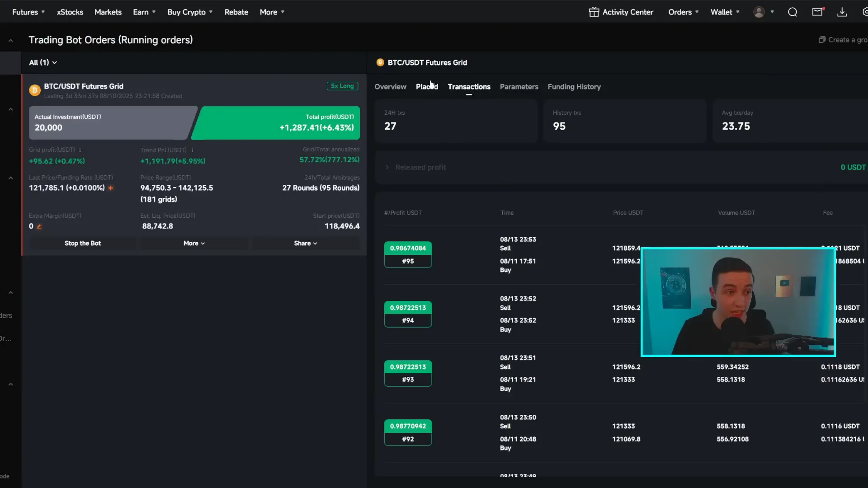Click the Trend PnL +1,191.79 value
This screenshot has height=488, width=868.
[x=173, y=161]
